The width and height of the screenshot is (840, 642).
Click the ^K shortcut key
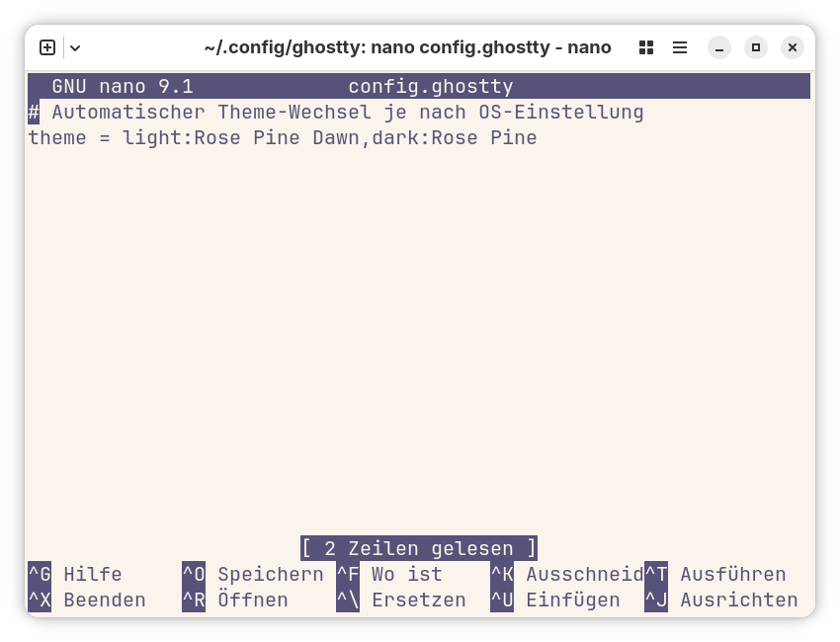502,574
